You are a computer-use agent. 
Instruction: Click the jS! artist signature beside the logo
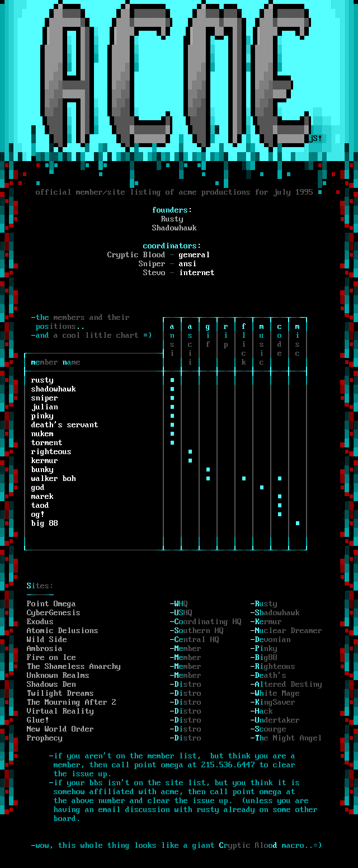[x=316, y=138]
